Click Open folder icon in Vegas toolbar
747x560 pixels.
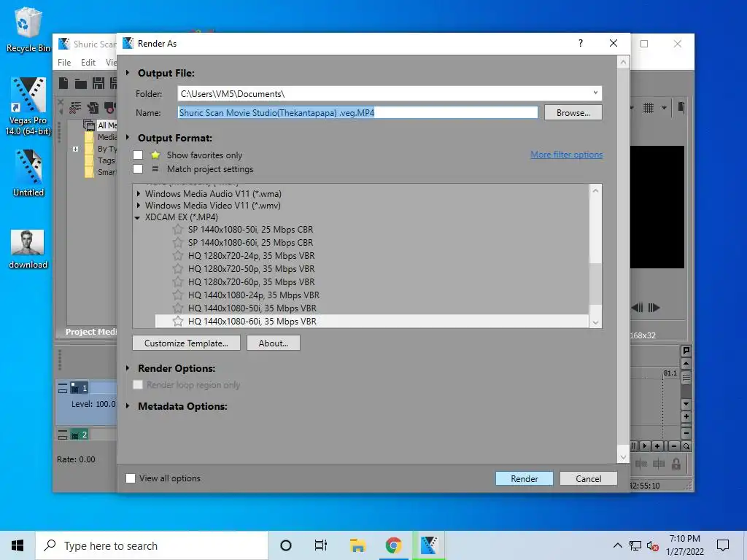click(x=81, y=84)
